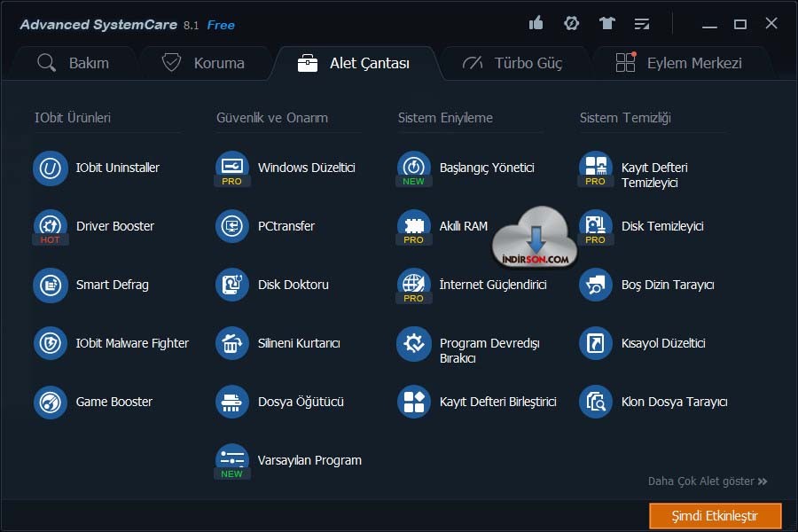This screenshot has width=798, height=532.
Task: Open the IObit Malware Fighter icon
Action: pyautogui.click(x=51, y=344)
